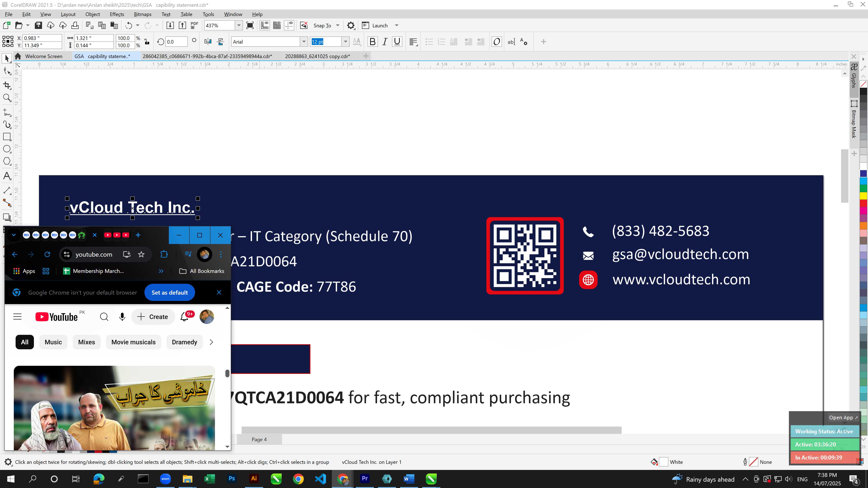Expand the Launch dropdown arrow
The width and height of the screenshot is (868, 488).
coord(397,25)
